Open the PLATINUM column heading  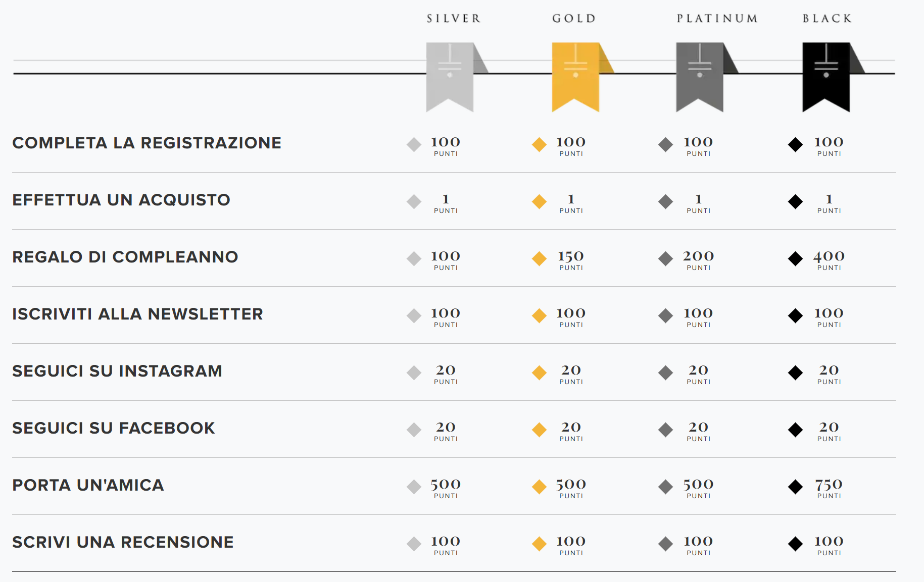pos(717,19)
